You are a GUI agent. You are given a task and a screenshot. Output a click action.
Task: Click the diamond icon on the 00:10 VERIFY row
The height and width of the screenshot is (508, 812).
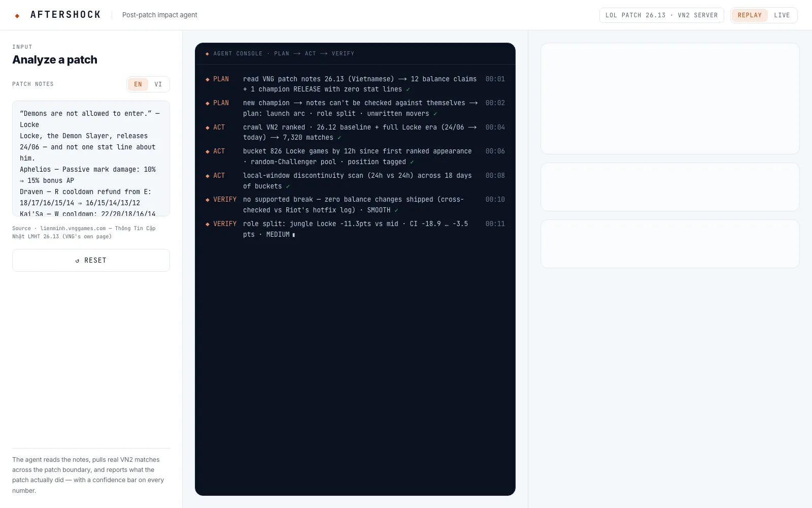[x=208, y=200]
